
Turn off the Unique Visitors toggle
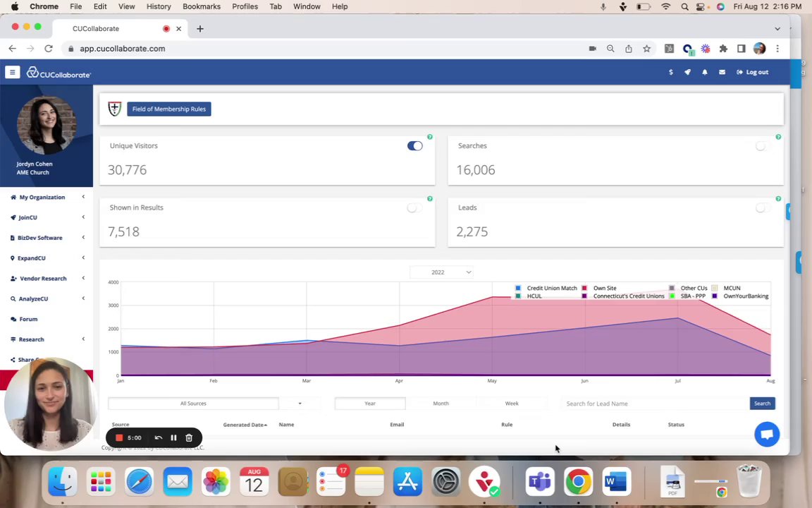click(x=414, y=145)
